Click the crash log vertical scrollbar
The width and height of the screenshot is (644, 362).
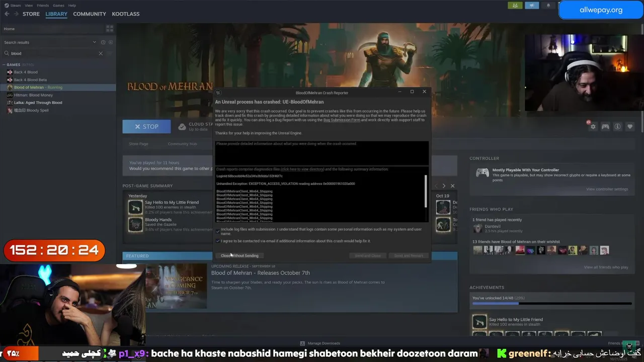426,191
